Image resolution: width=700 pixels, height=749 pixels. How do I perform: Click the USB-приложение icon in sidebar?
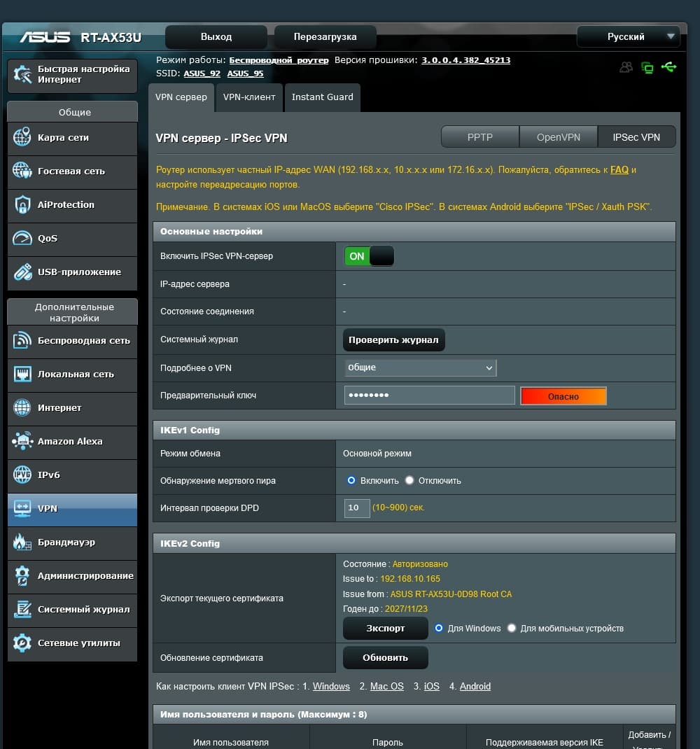click(x=22, y=272)
